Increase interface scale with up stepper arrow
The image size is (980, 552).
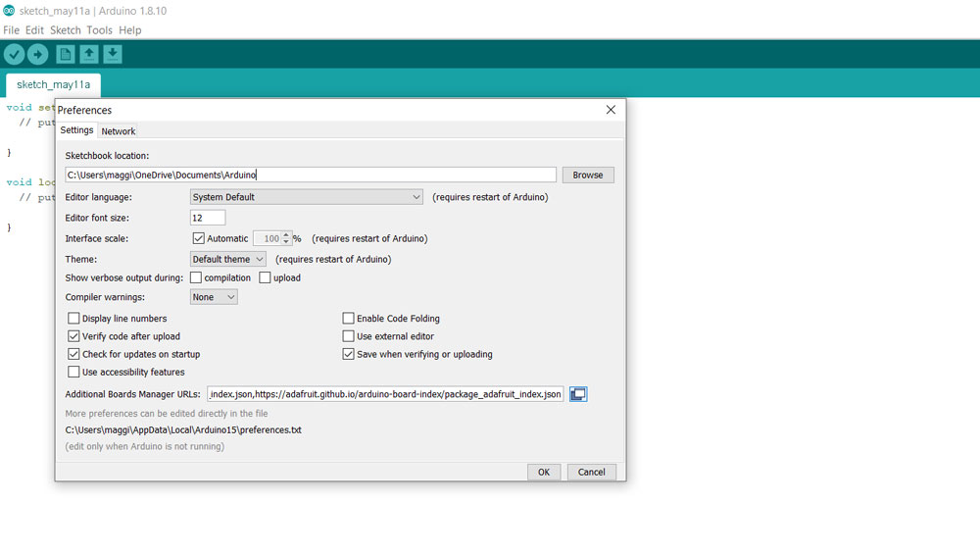click(286, 235)
